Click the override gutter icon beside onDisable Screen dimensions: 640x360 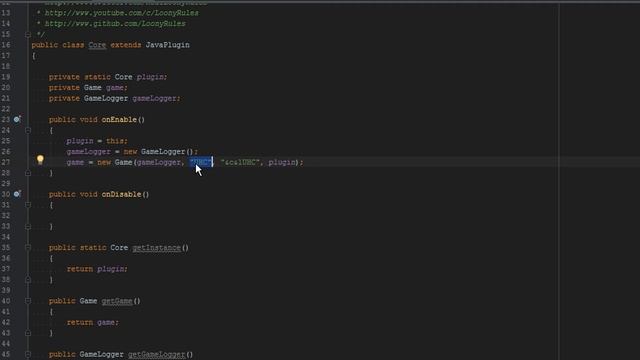(x=17, y=194)
